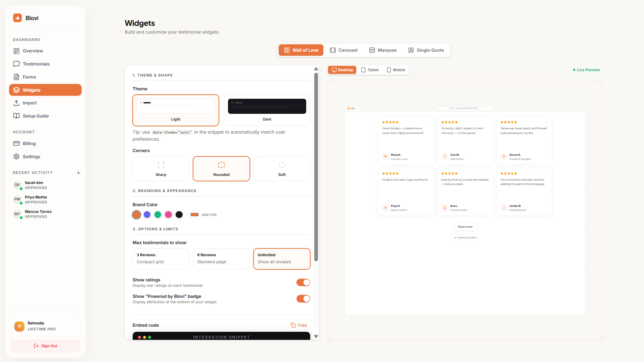
Task: Click the Tablet device icon
Action: tap(363, 70)
